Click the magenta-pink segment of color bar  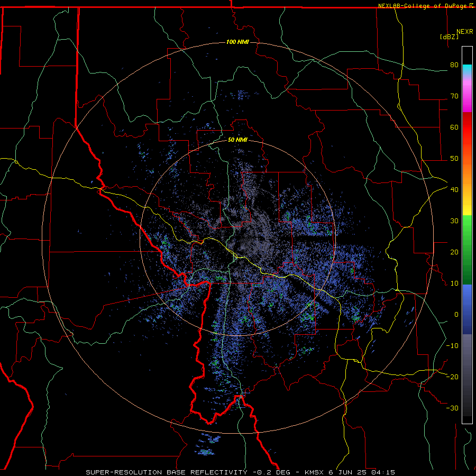click(x=467, y=94)
